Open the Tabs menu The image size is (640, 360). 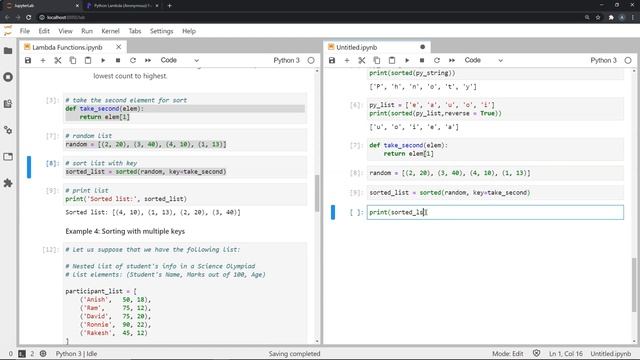pyautogui.click(x=135, y=31)
